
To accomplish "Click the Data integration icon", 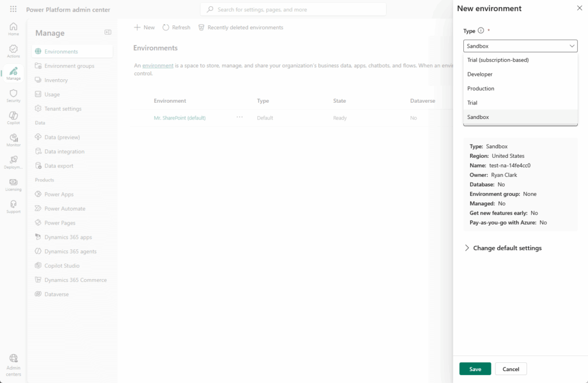I will click(38, 151).
